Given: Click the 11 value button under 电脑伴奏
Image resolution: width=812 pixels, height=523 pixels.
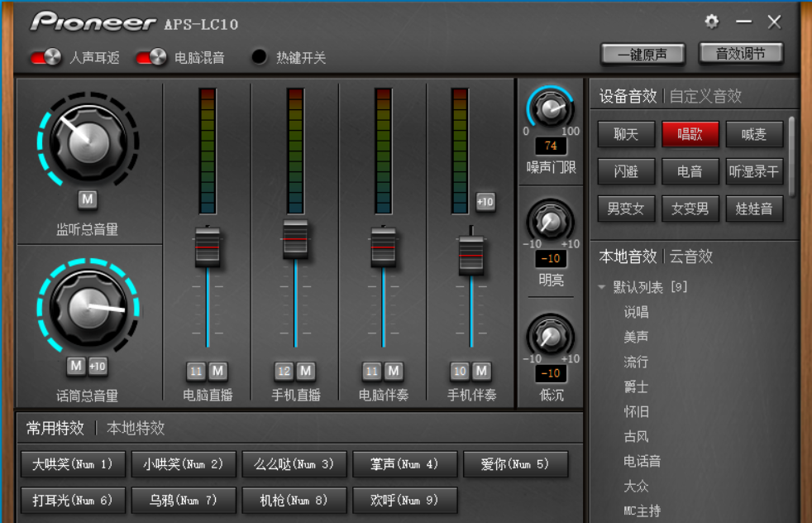Looking at the screenshot, I should pyautogui.click(x=372, y=371).
